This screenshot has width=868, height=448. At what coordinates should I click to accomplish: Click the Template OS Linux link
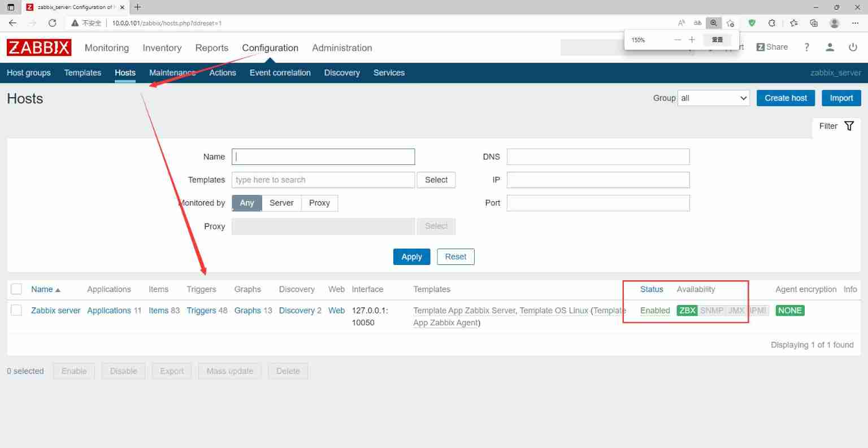point(554,310)
